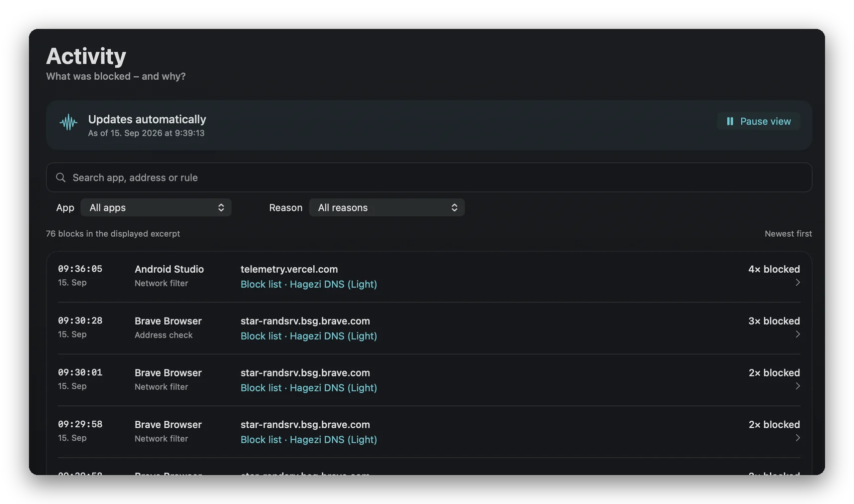Select the telemetry.vercel.com address

point(289,269)
